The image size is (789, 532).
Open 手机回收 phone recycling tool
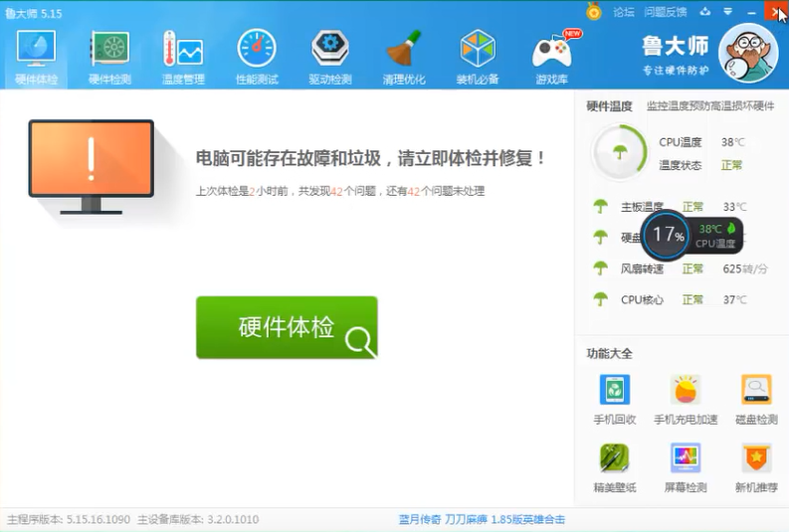coord(614,399)
